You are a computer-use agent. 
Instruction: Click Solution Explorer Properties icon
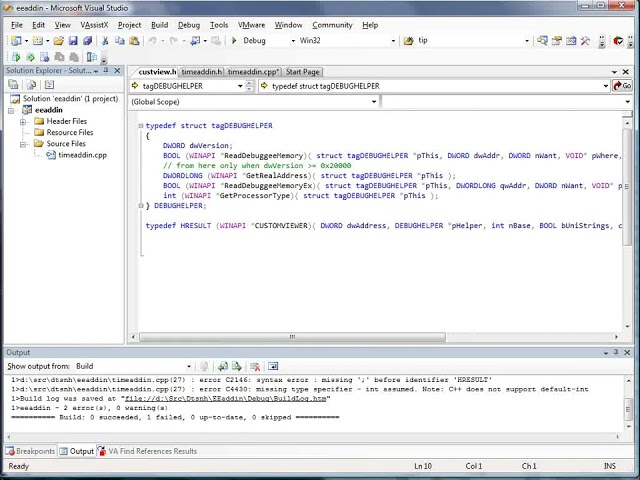click(13, 84)
